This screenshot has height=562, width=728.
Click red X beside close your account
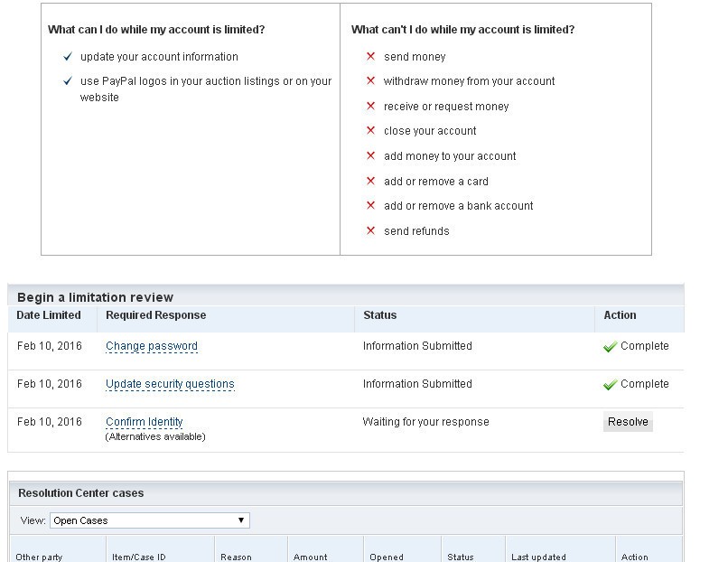[370, 131]
